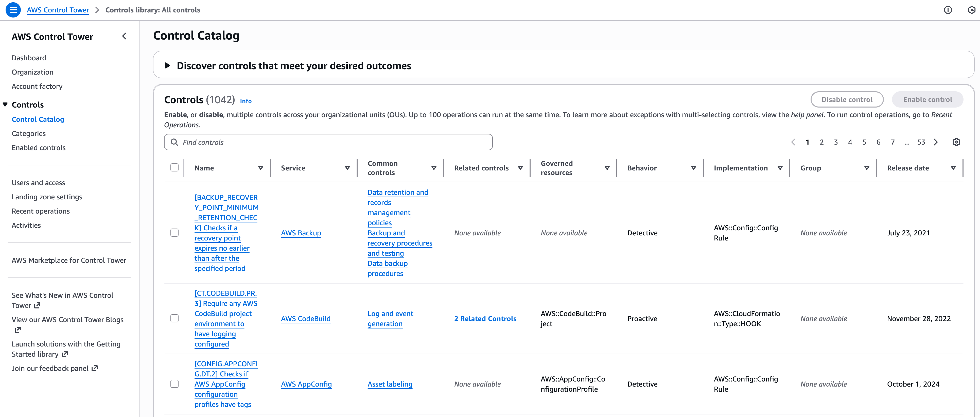The width and height of the screenshot is (980, 417).
Task: Open Data retention and records management policies
Action: coord(398,207)
